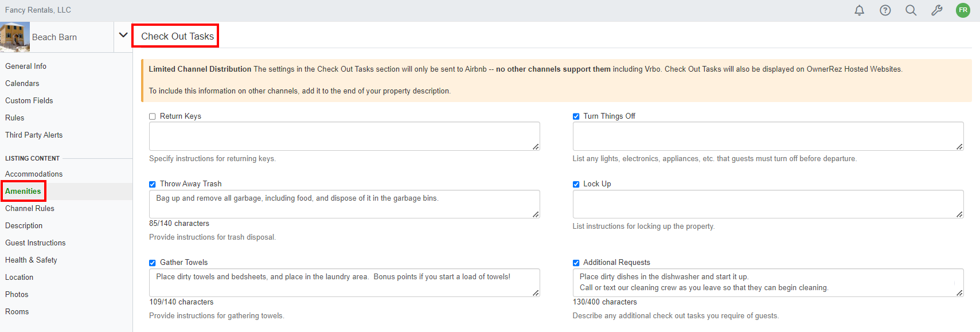Viewport: 980px width, 332px height.
Task: Open the search magnifier icon
Action: tap(911, 10)
